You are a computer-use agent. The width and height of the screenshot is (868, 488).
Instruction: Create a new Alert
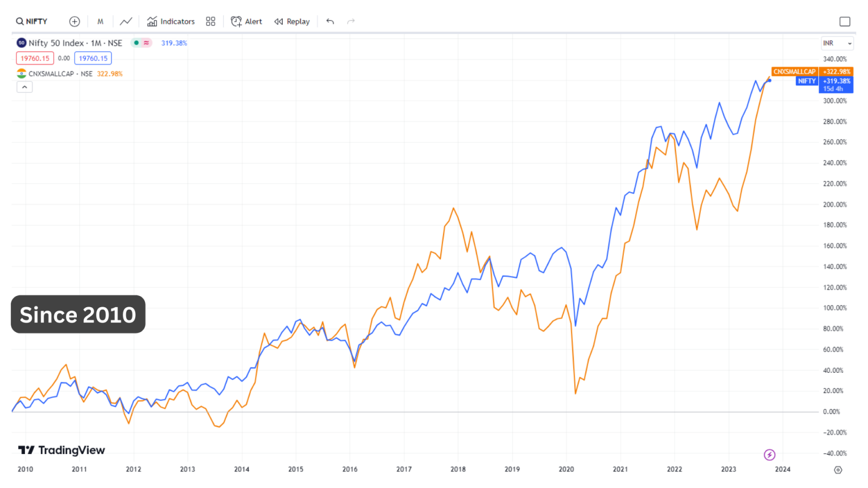click(x=246, y=21)
